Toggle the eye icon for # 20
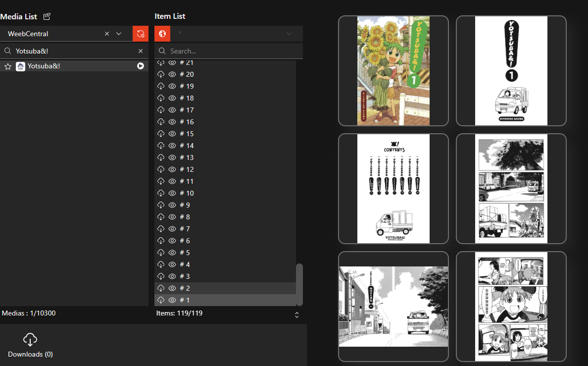The width and height of the screenshot is (588, 366). (172, 74)
